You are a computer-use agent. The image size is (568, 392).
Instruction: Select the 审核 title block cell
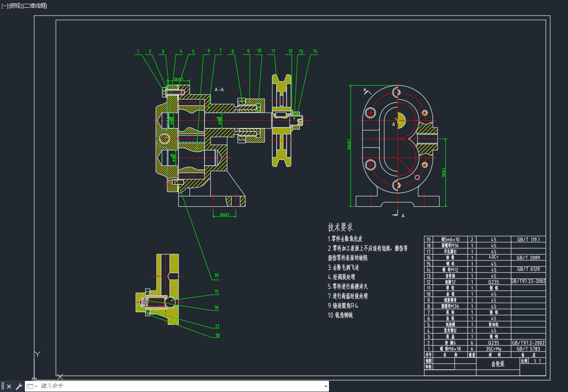(x=428, y=367)
